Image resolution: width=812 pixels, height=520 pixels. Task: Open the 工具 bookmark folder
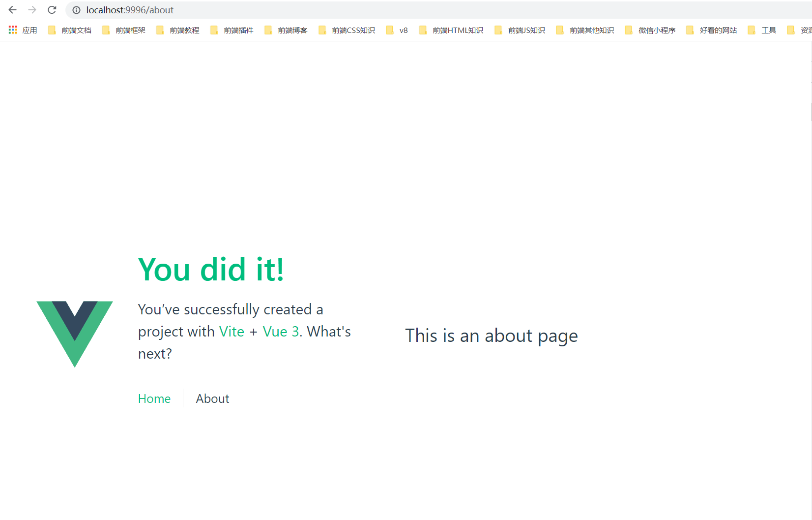click(762, 30)
